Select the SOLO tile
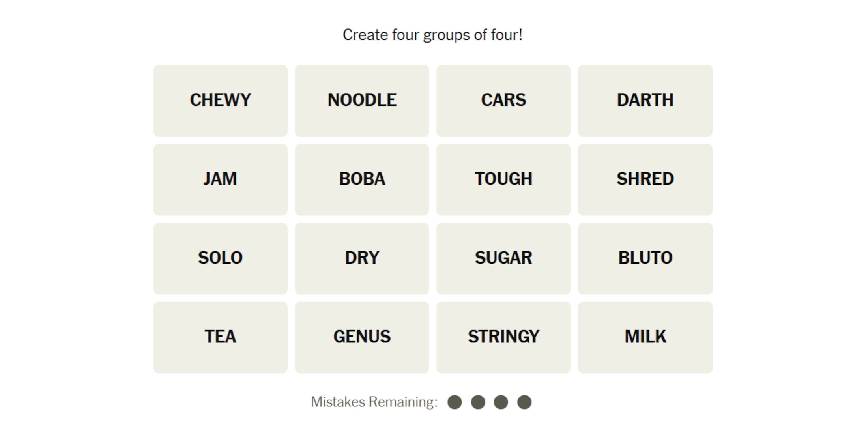This screenshot has width=868, height=434. (220, 258)
